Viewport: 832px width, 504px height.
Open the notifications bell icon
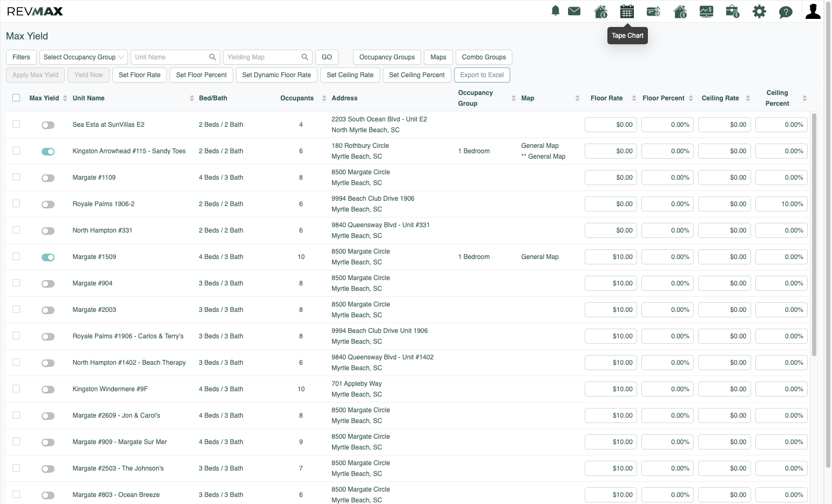point(555,11)
